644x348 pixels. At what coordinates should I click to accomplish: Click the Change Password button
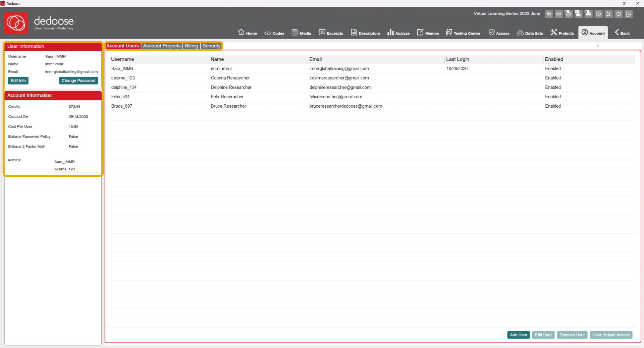[78, 81]
